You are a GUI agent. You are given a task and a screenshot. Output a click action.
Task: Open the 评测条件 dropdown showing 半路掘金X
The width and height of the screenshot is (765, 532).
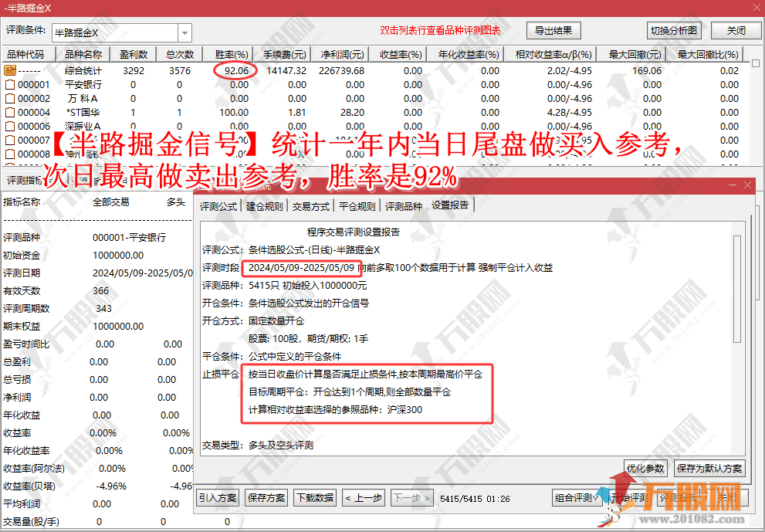(x=183, y=32)
